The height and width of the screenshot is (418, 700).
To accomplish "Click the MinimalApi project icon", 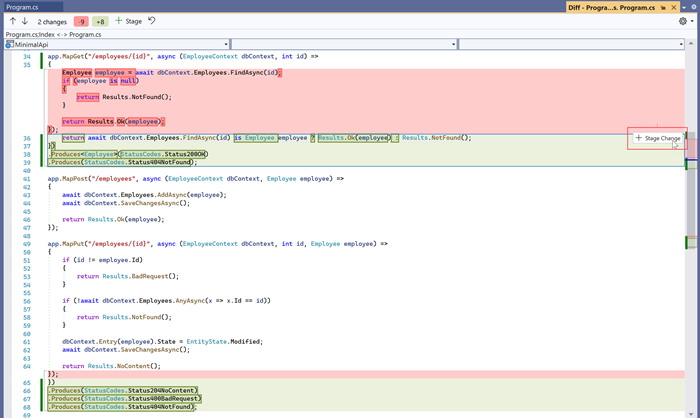I will tap(9, 44).
